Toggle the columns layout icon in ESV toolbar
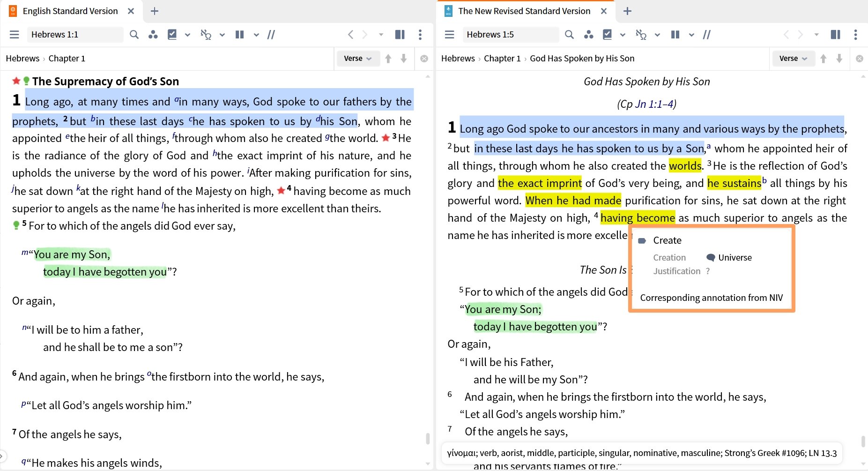The image size is (868, 471). tap(240, 35)
